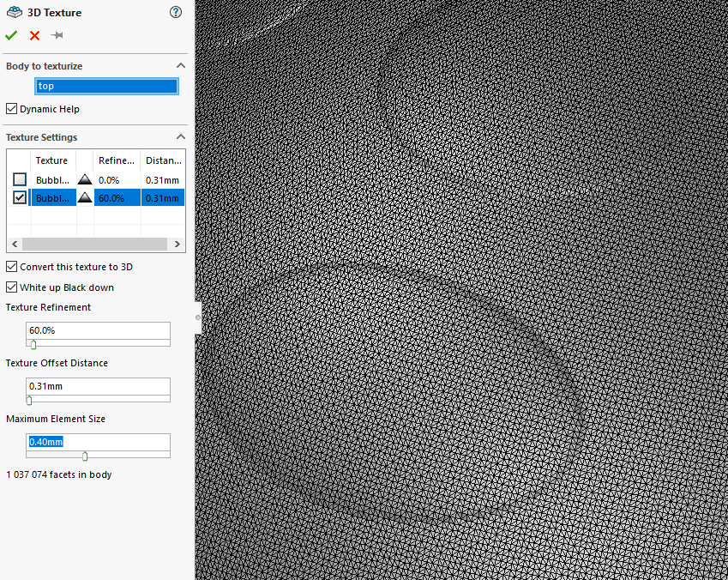Image resolution: width=728 pixels, height=580 pixels.
Task: Click the Texture Offset Distance field
Action: click(x=98, y=386)
